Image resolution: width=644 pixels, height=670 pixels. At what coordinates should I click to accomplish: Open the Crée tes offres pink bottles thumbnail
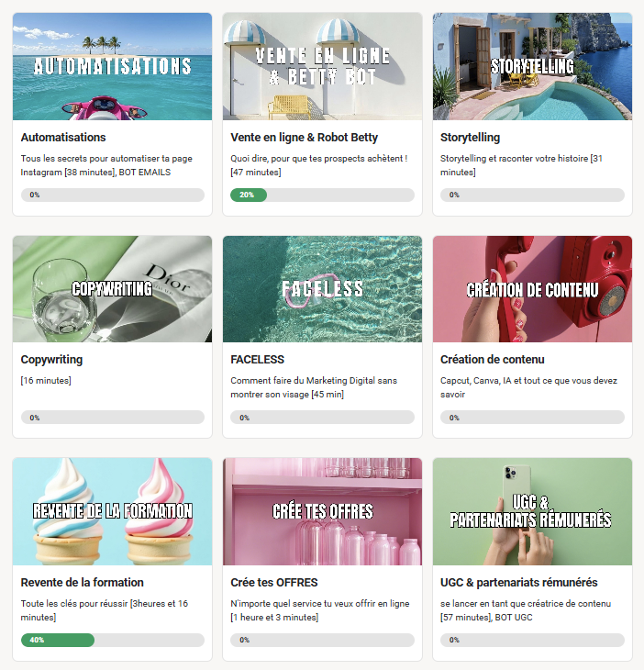coord(322,511)
